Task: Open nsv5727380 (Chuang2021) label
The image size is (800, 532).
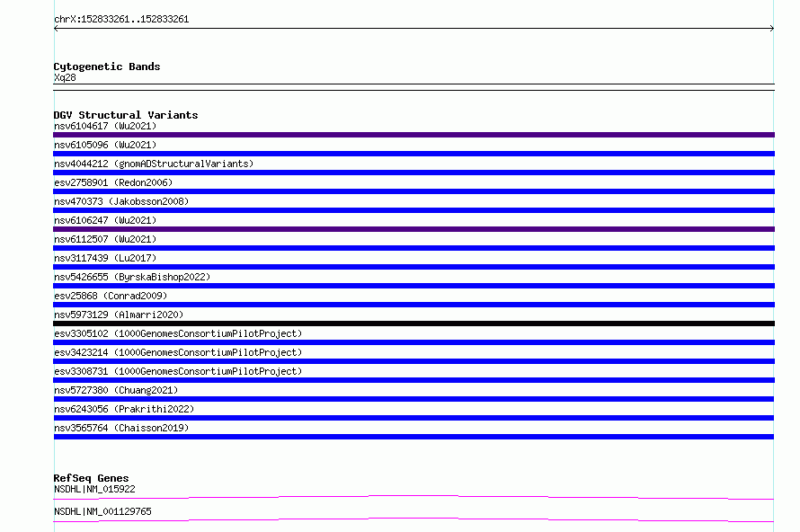Action: tap(116, 390)
